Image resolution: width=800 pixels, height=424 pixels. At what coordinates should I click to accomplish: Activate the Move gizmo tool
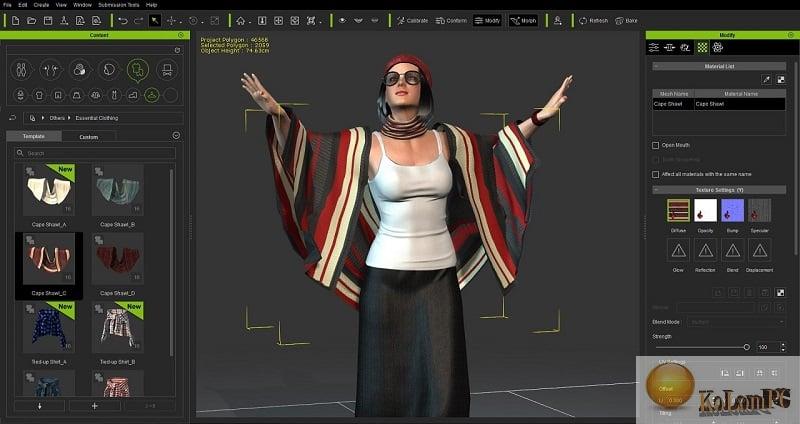(171, 21)
